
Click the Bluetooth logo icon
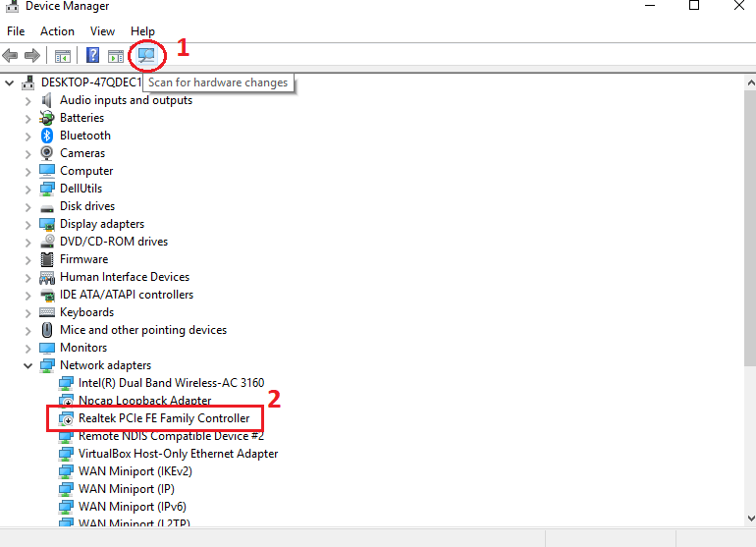click(47, 136)
